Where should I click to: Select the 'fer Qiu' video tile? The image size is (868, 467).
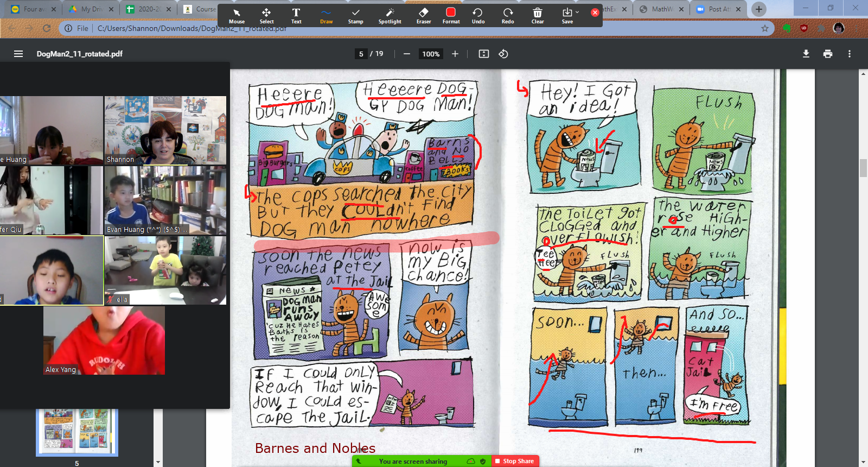coord(52,200)
